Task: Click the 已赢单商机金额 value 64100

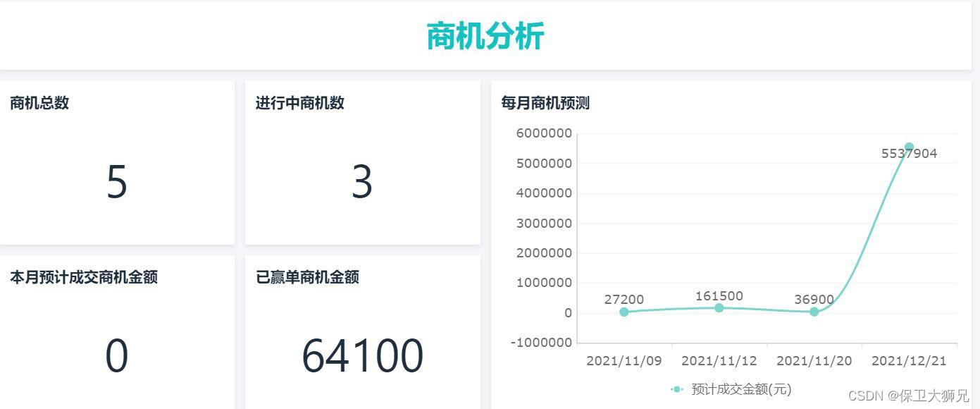Action: [x=362, y=355]
